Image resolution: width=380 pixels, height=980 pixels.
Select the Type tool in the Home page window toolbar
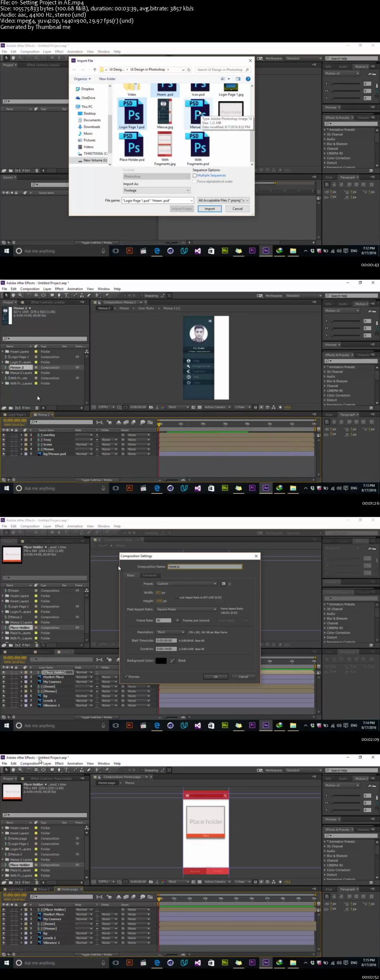tap(67, 770)
